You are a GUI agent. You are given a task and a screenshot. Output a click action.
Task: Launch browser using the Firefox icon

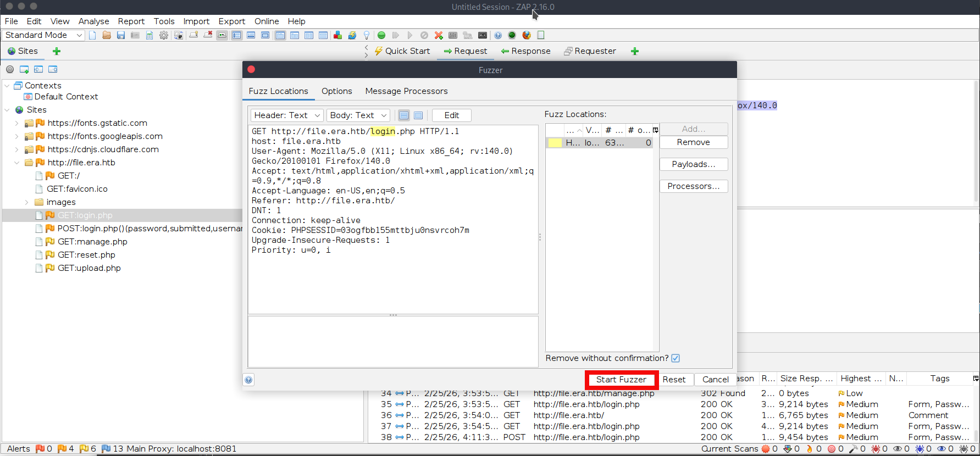[x=527, y=35]
